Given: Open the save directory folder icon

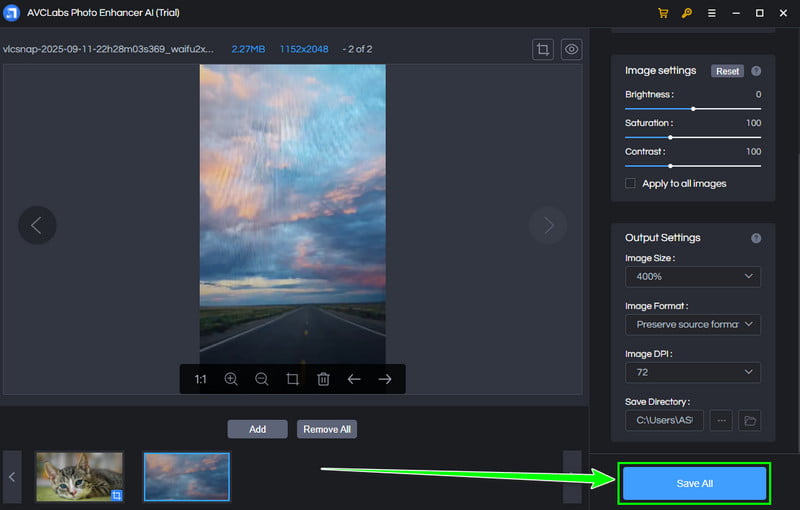Looking at the screenshot, I should pos(749,421).
